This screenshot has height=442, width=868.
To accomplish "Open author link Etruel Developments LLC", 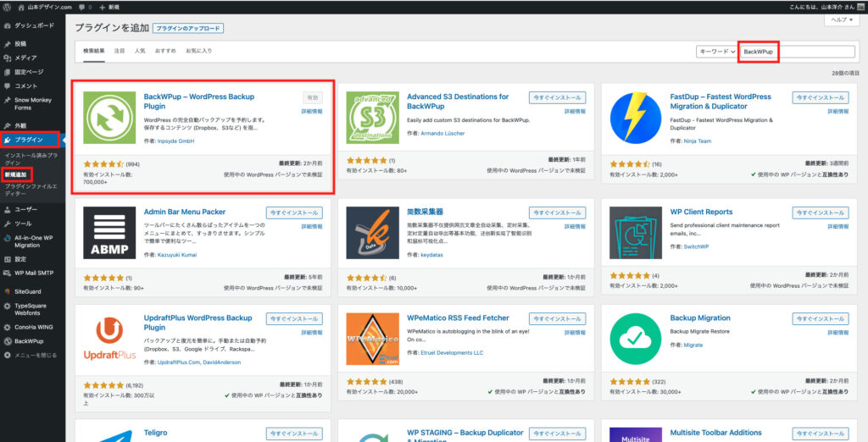I will pyautogui.click(x=453, y=352).
